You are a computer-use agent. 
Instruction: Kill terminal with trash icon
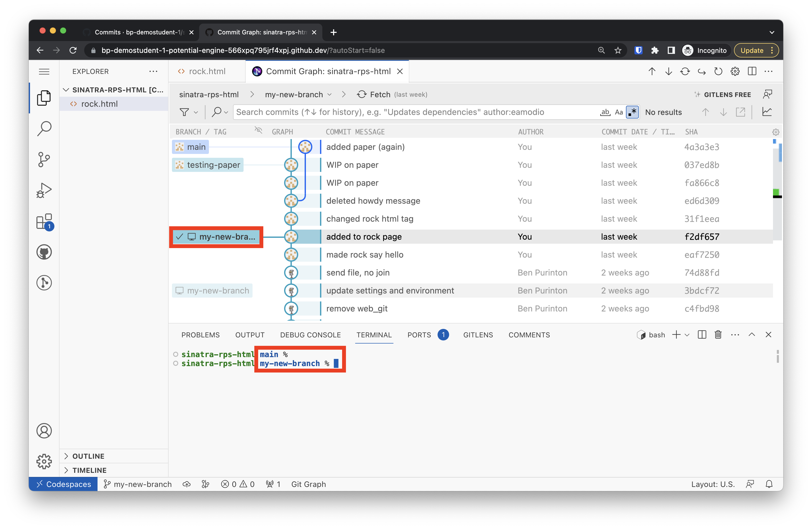718,335
